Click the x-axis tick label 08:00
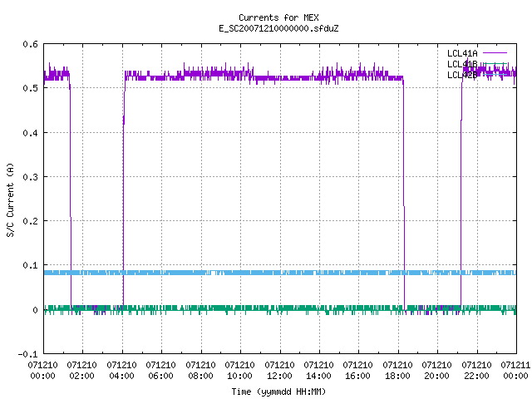This screenshot has width=532, height=399. [200, 376]
